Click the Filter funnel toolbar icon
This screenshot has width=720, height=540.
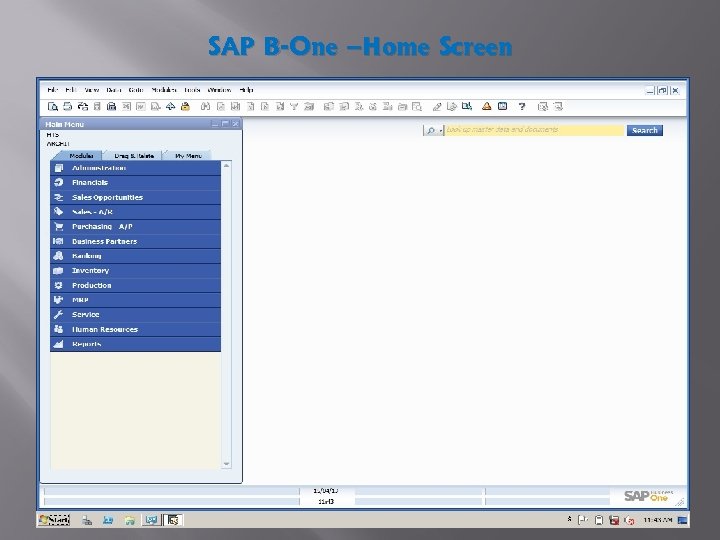294,107
